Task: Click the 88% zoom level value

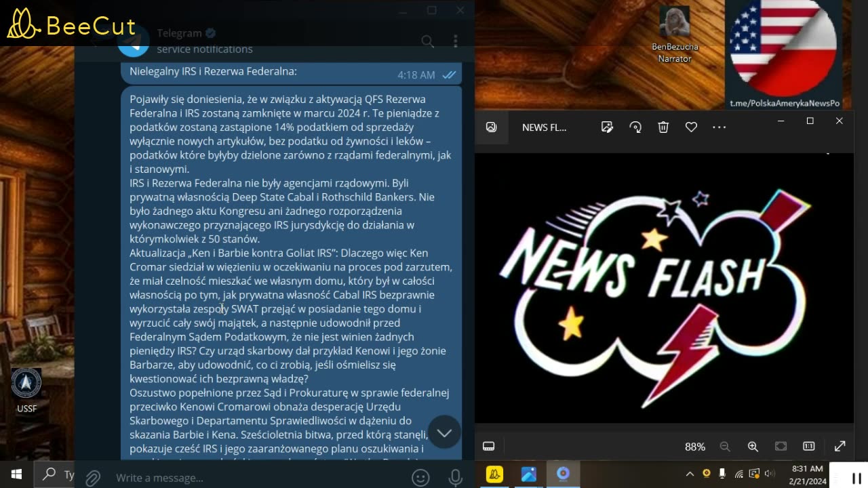Action: point(695,447)
